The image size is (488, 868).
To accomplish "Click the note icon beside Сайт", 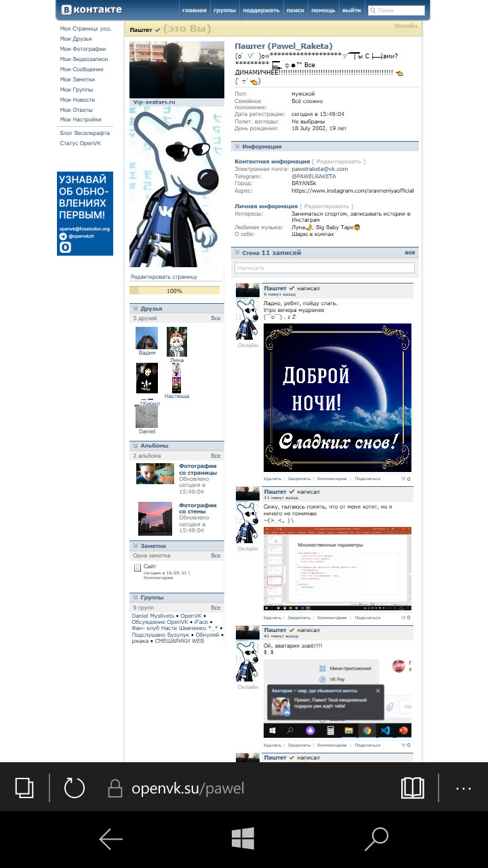I will tap(137, 567).
